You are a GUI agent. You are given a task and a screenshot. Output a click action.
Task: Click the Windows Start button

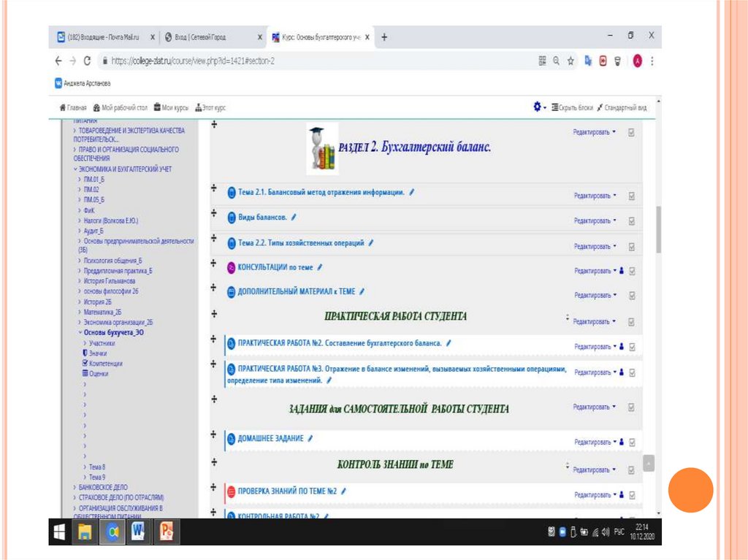[59, 532]
